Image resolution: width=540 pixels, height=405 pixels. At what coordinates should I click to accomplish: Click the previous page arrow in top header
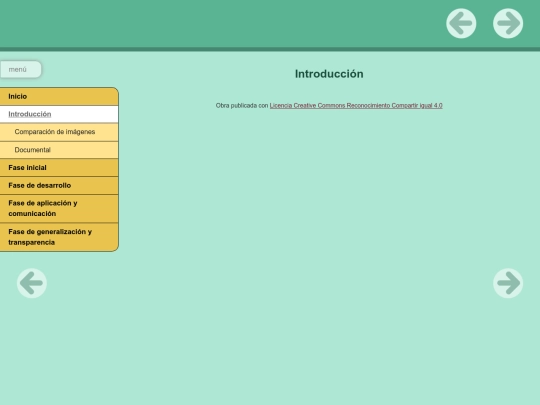tap(461, 23)
